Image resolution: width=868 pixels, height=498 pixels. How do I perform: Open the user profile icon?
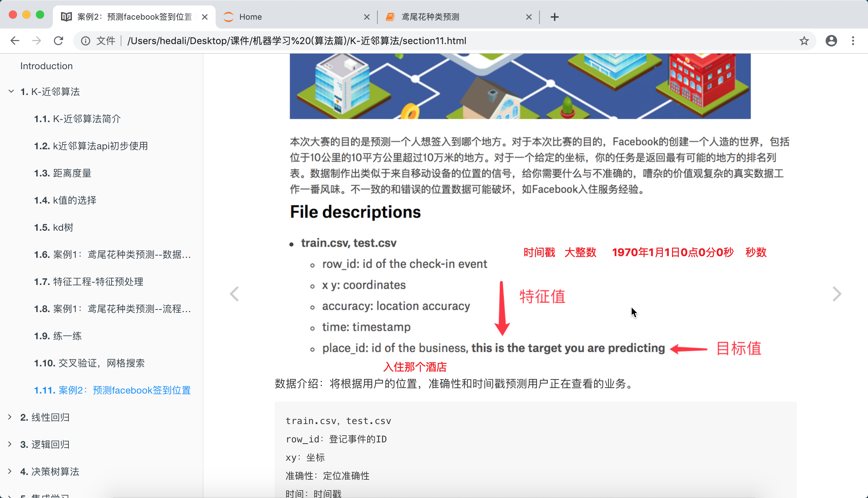(x=831, y=41)
